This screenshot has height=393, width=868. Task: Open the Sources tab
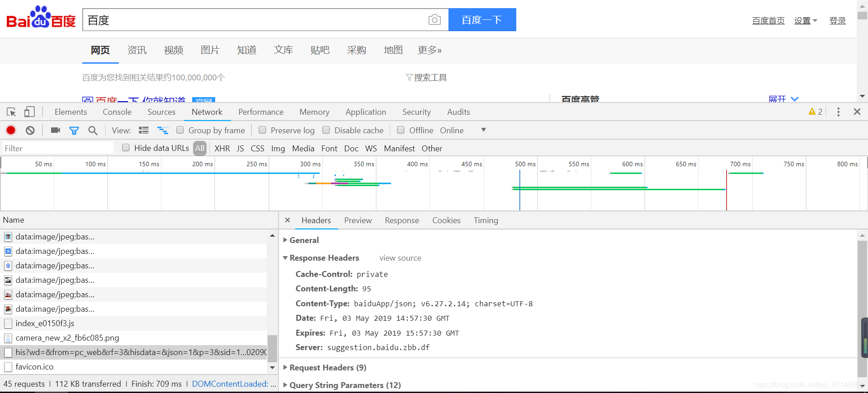[161, 112]
